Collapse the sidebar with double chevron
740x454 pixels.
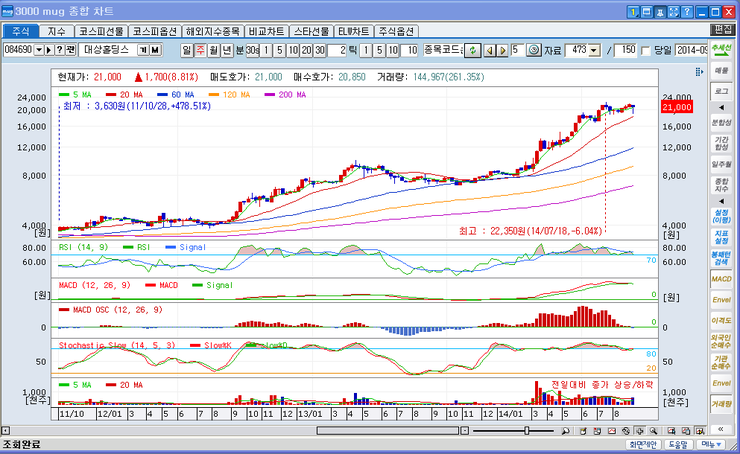(722, 429)
